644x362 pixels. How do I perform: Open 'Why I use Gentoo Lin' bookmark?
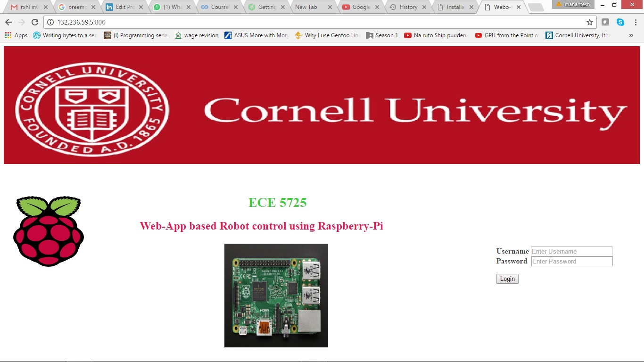click(327, 35)
